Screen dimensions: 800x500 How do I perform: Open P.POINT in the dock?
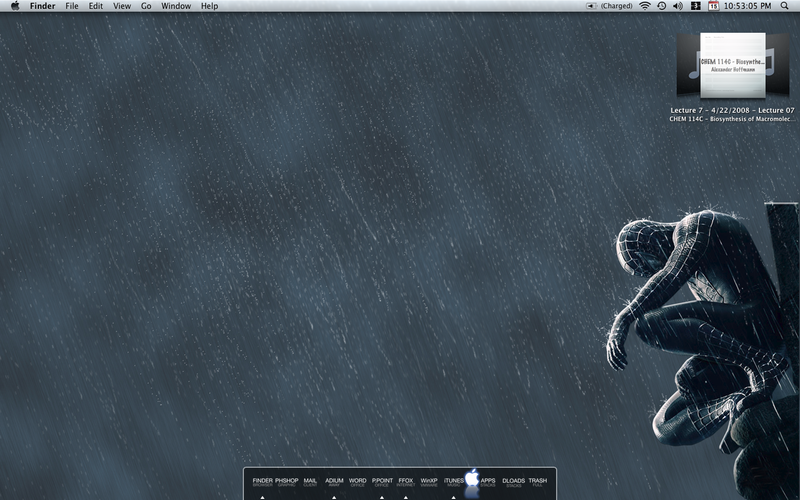pyautogui.click(x=382, y=483)
